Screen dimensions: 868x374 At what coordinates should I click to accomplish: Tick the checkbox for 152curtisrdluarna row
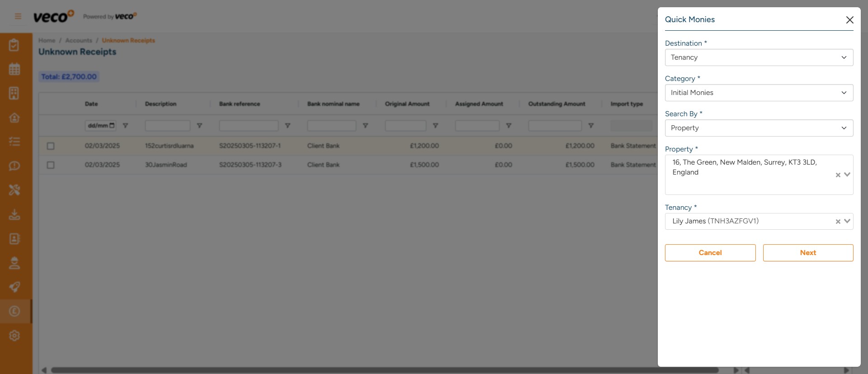51,146
